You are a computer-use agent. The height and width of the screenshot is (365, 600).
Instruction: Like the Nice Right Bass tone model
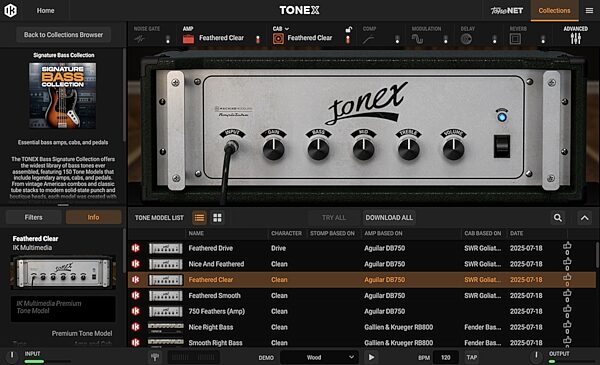(567, 325)
